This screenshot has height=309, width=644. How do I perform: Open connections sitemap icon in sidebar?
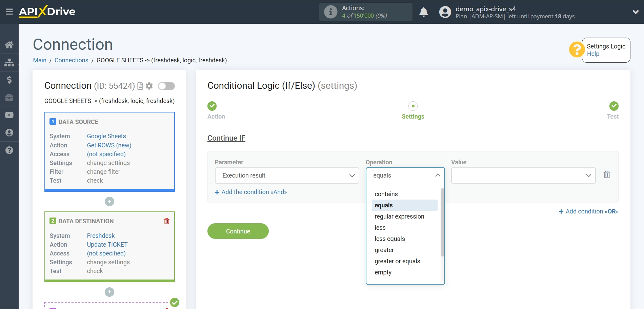(x=9, y=62)
